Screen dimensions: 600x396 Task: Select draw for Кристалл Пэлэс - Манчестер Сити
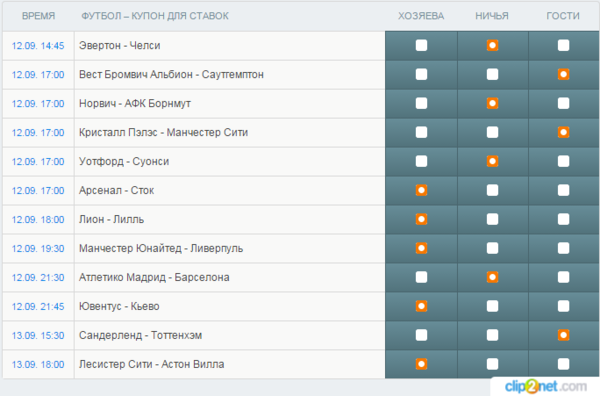[492, 132]
